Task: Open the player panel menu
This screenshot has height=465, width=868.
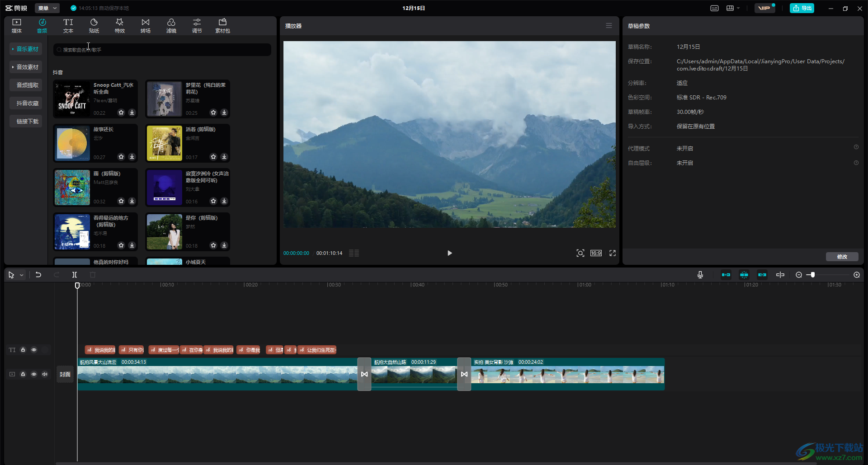Action: (609, 26)
